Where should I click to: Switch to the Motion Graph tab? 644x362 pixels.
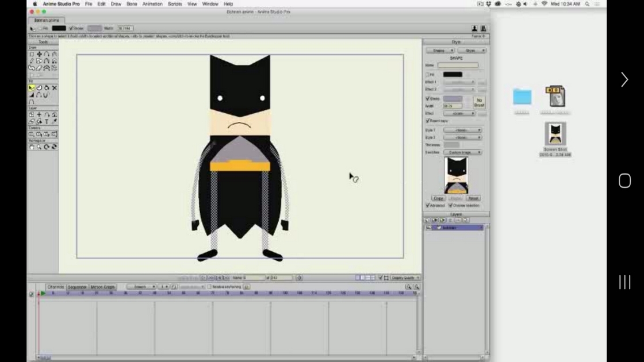102,287
